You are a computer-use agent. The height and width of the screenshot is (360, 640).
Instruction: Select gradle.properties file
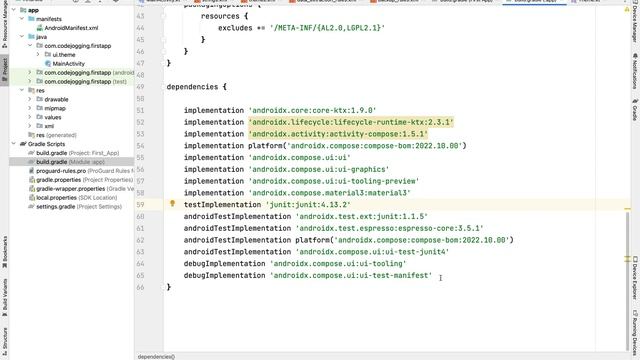tap(84, 180)
